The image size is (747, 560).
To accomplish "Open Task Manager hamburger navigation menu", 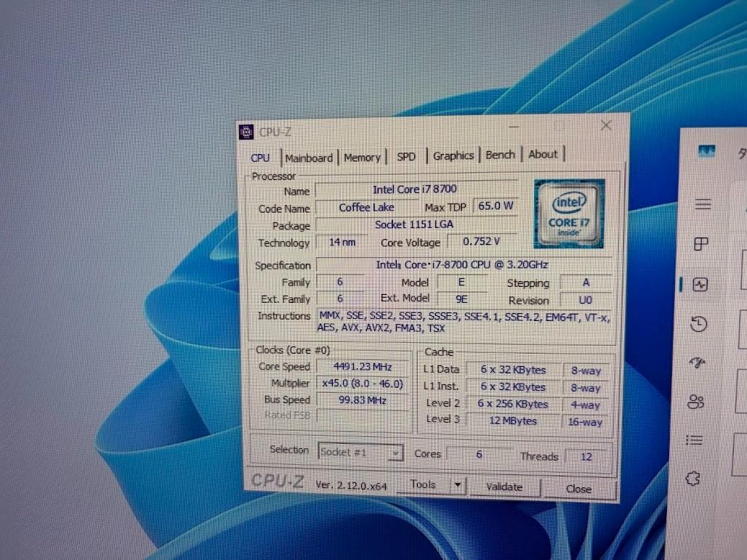I will click(703, 204).
